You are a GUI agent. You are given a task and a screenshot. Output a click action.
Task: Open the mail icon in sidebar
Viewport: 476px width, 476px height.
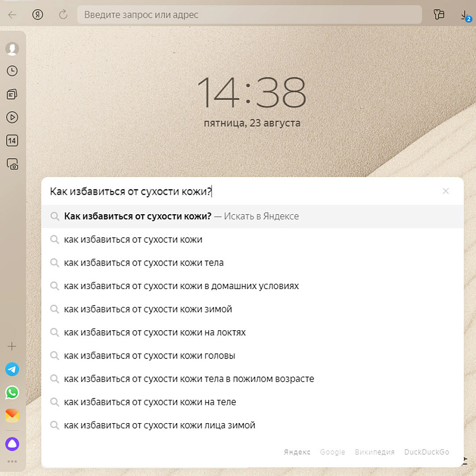[x=12, y=415]
